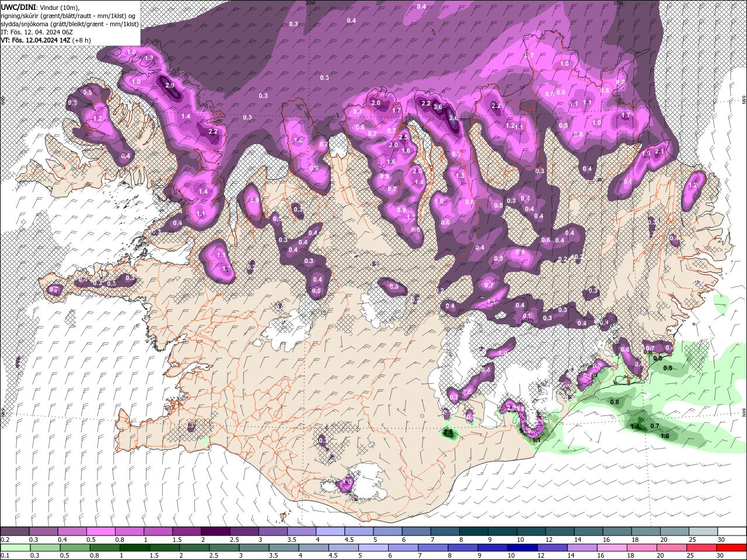Viewport: 747px width, 560px height.
Task: Click the '15W' longitude label
Action: tap(618, 3)
